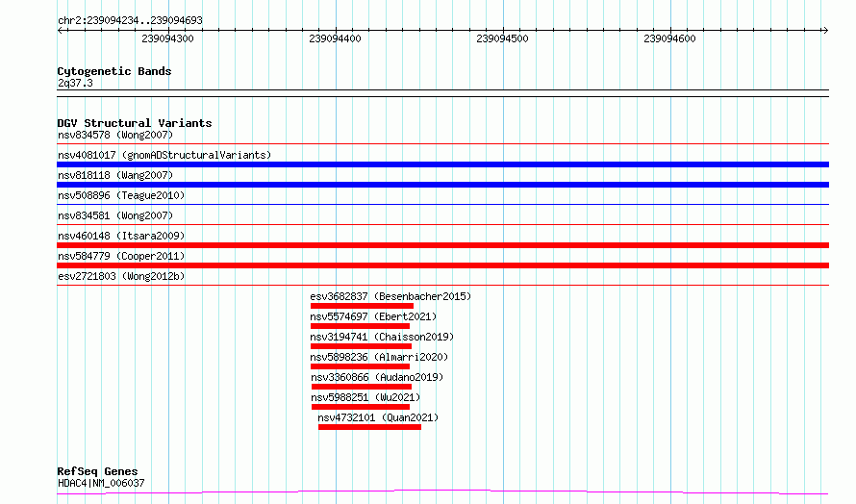Select the nsv4081017 gnomADStructuralVariants blue bar
This screenshot has width=856, height=504.
[x=442, y=164]
